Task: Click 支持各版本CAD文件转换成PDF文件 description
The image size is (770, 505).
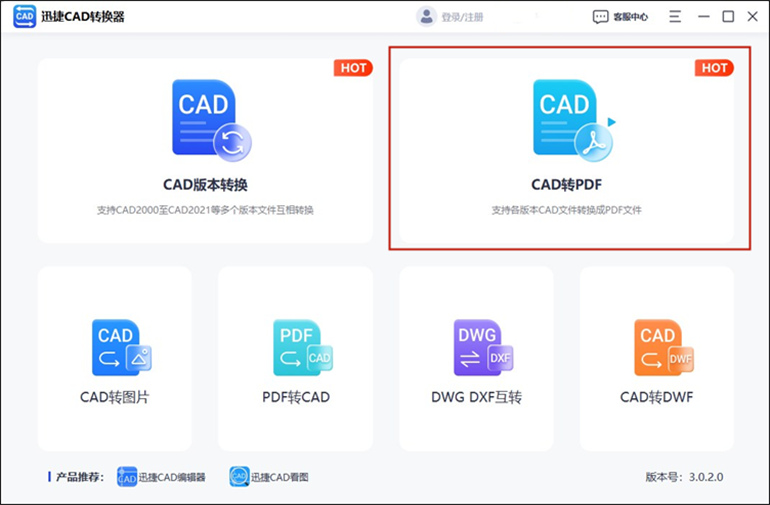Action: click(x=567, y=210)
